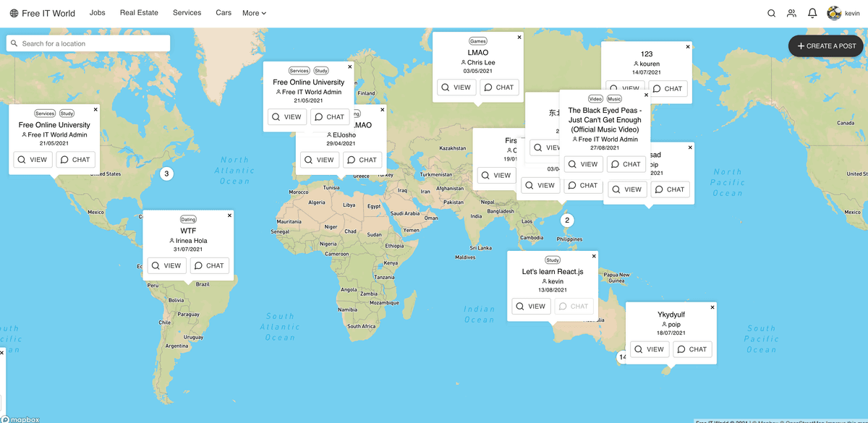
Task: Close the Ykydyulf post popup
Action: click(712, 307)
